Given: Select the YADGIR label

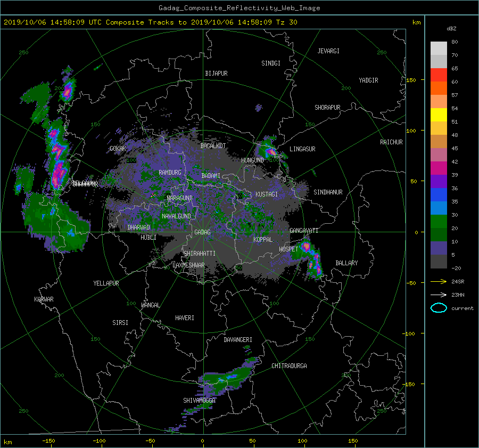Looking at the screenshot, I should pyautogui.click(x=368, y=80).
